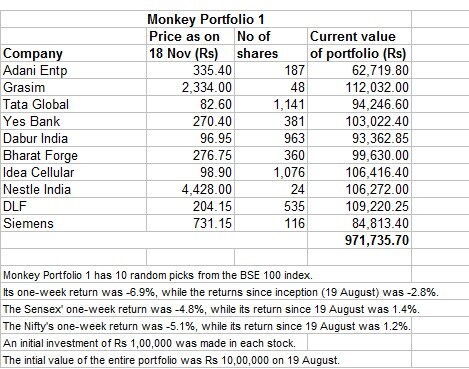Image resolution: width=469 pixels, height=369 pixels.
Task: Select the Price as on 18 Nov header
Action: [x=190, y=45]
